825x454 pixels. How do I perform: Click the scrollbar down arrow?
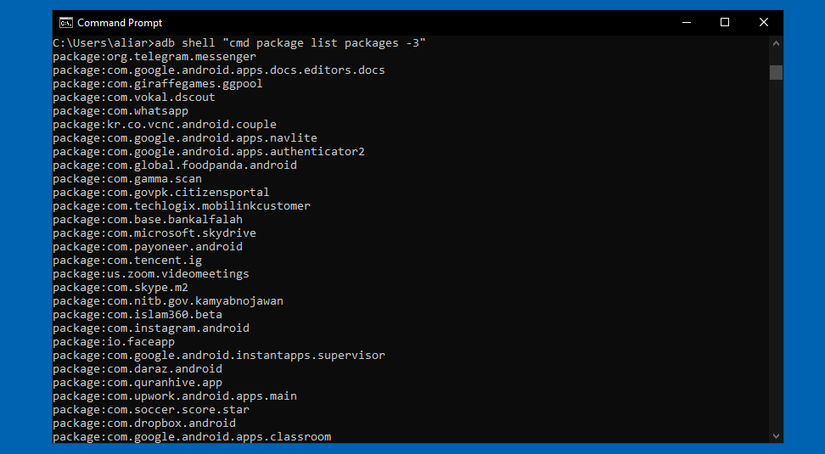point(776,436)
